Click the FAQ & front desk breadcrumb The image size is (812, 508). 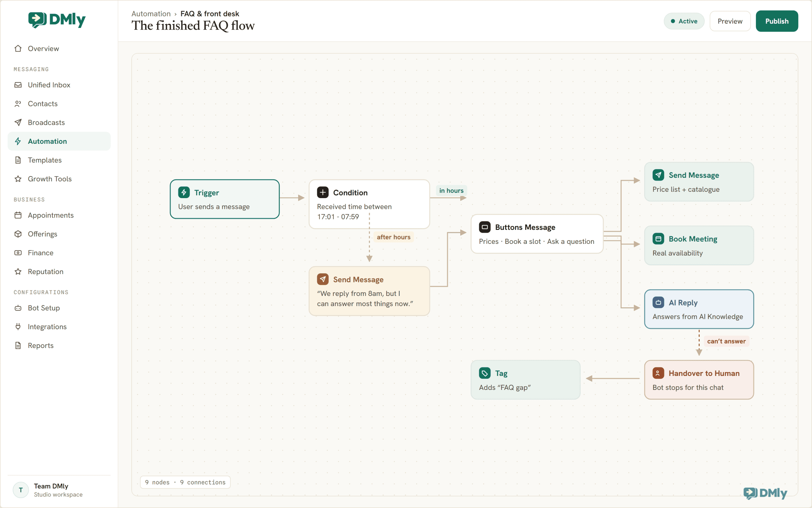click(210, 14)
